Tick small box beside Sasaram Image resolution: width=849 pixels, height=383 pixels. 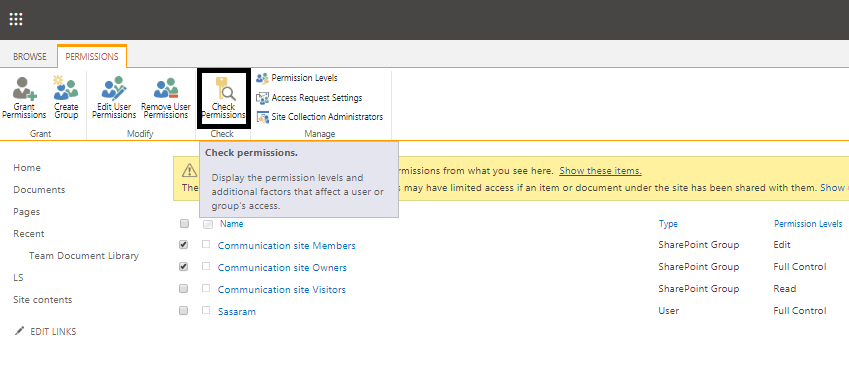(x=206, y=310)
